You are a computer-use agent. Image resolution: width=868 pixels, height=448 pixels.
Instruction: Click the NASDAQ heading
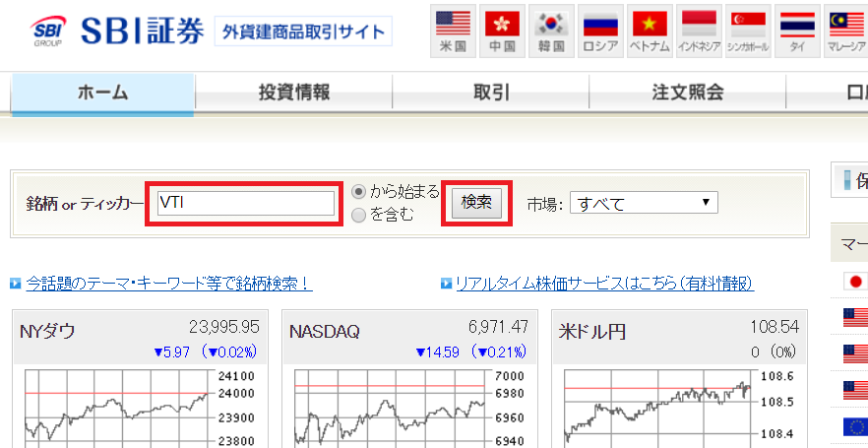pyautogui.click(x=325, y=332)
